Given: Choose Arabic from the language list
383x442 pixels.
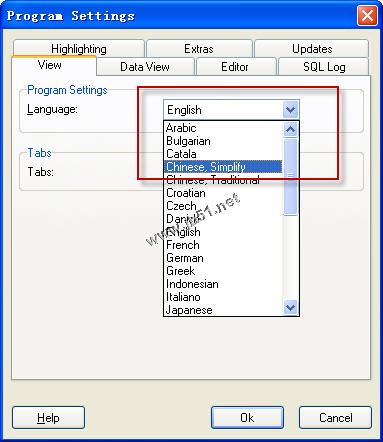Looking at the screenshot, I should click(x=223, y=128).
